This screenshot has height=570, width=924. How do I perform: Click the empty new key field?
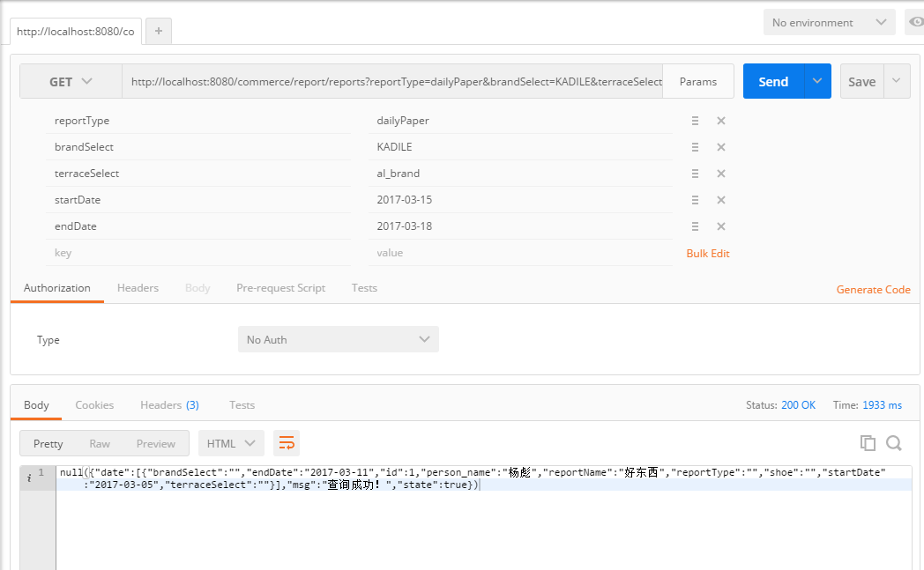pyautogui.click(x=198, y=253)
